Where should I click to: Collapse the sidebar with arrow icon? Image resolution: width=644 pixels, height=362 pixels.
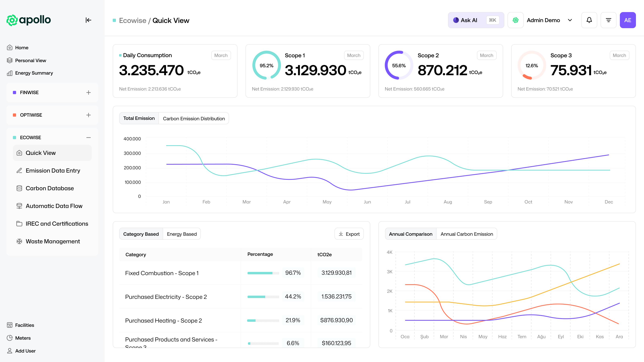tap(88, 20)
